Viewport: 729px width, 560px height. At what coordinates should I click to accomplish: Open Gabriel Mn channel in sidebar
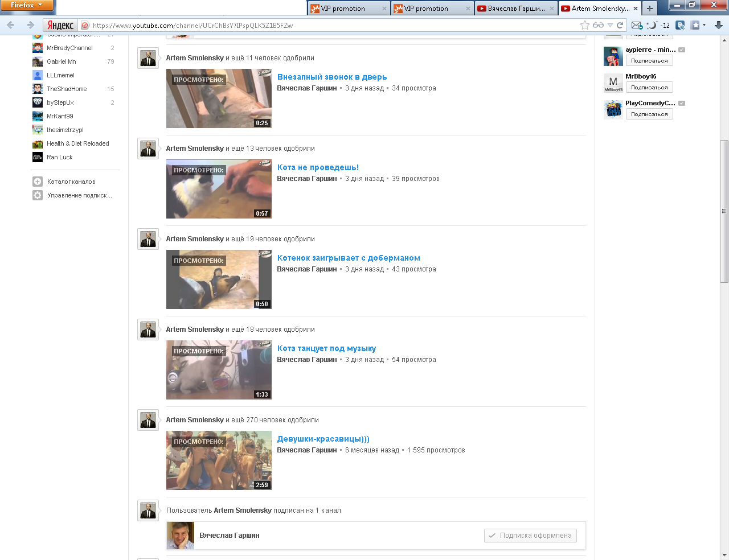61,61
